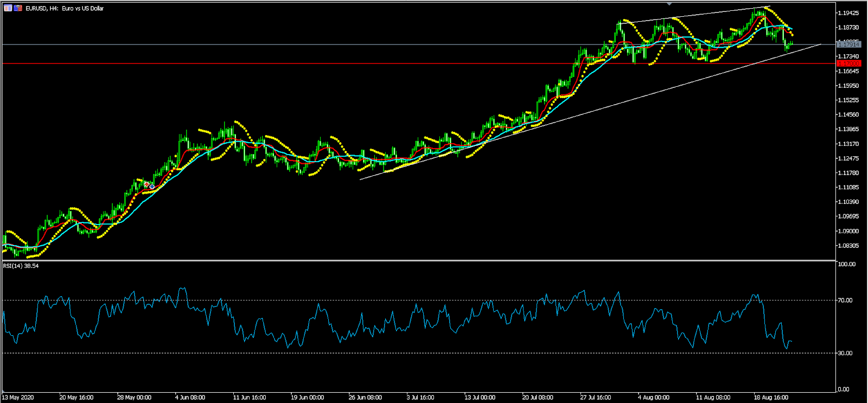Image resolution: width=868 pixels, height=403 pixels.
Task: Click price scale value 1.11780
Action: click(848, 173)
